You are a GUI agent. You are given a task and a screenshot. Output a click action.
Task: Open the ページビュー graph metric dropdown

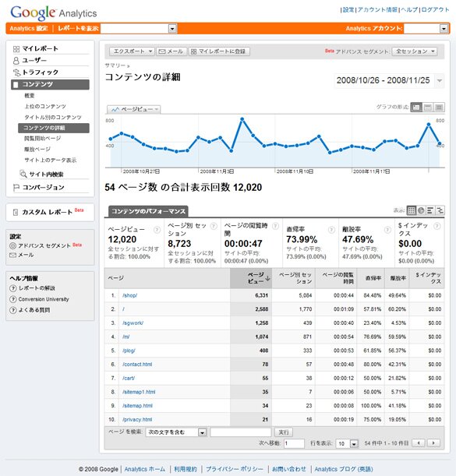pos(133,109)
